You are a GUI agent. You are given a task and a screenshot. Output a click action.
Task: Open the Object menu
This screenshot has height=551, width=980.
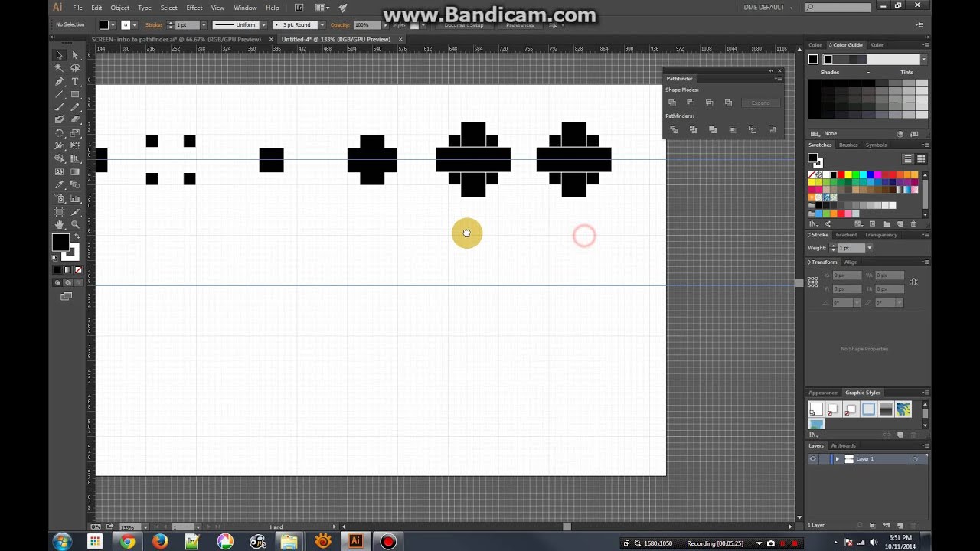click(119, 8)
